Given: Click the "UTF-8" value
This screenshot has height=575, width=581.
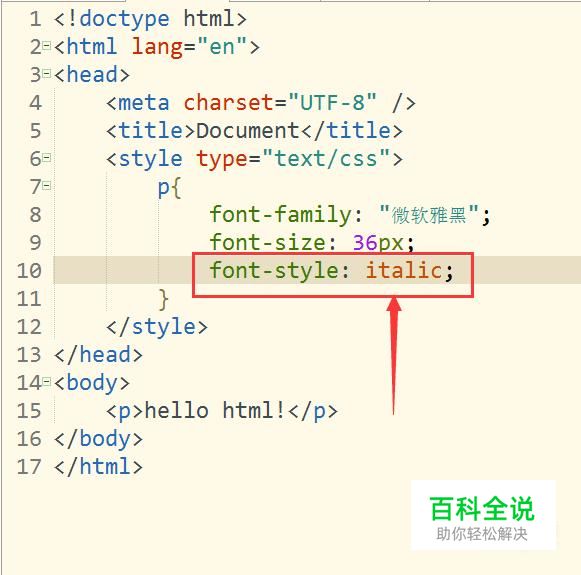Looking at the screenshot, I should click(332, 102).
